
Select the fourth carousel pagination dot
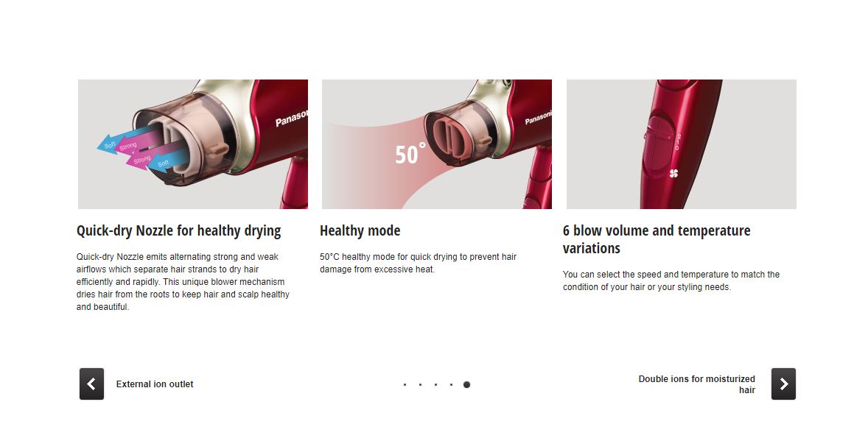451,384
